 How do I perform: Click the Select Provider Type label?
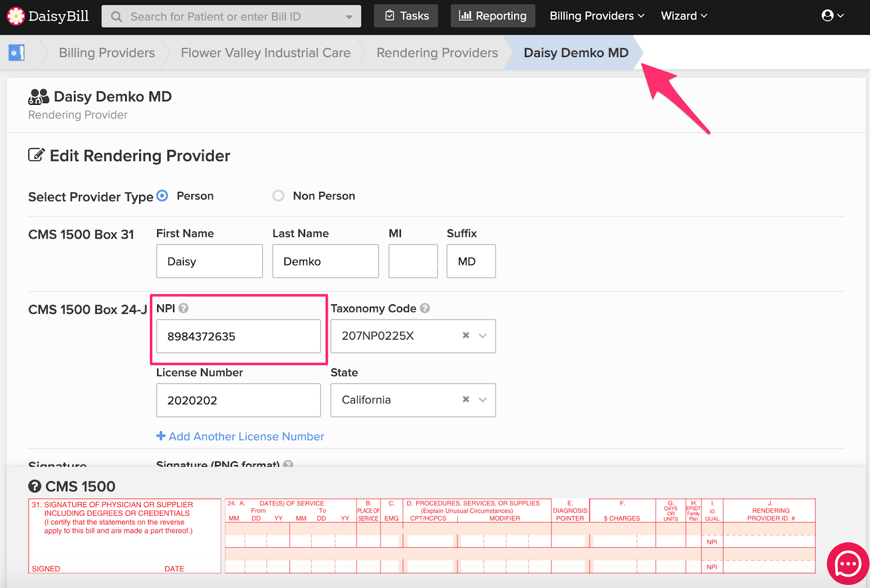91,197
